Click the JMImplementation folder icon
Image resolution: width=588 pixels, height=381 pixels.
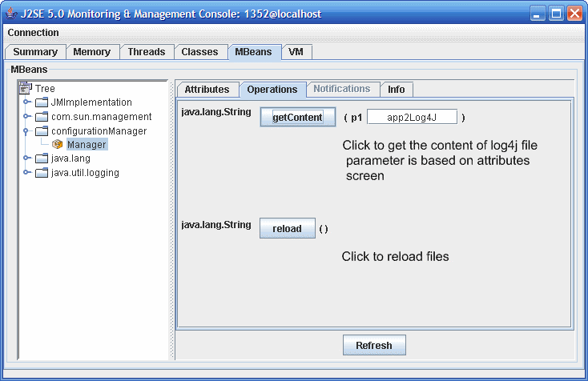(42, 102)
